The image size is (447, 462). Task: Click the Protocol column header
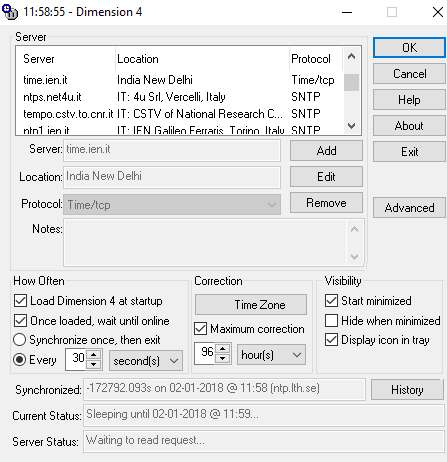(x=316, y=59)
